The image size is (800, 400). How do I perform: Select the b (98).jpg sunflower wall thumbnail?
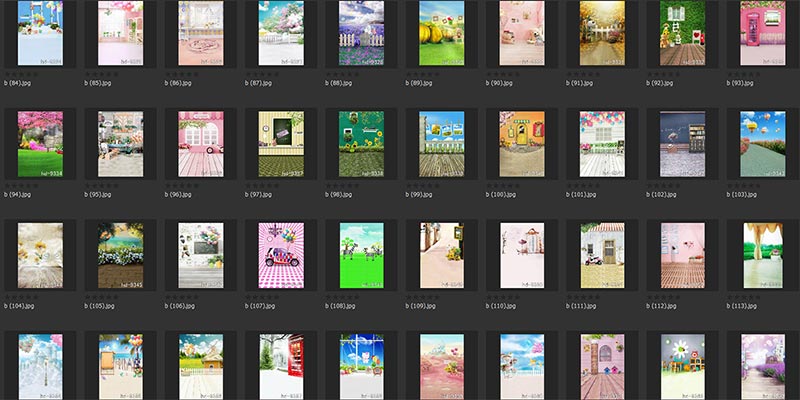361,144
